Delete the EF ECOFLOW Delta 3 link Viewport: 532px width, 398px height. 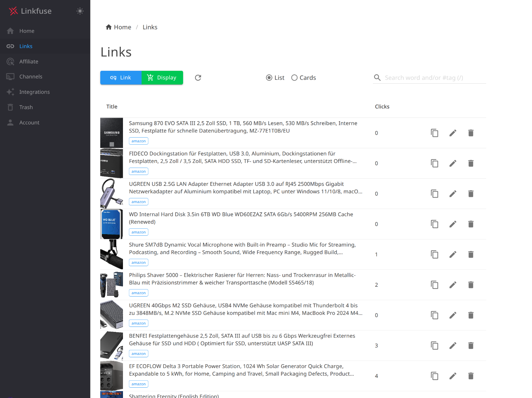point(471,376)
